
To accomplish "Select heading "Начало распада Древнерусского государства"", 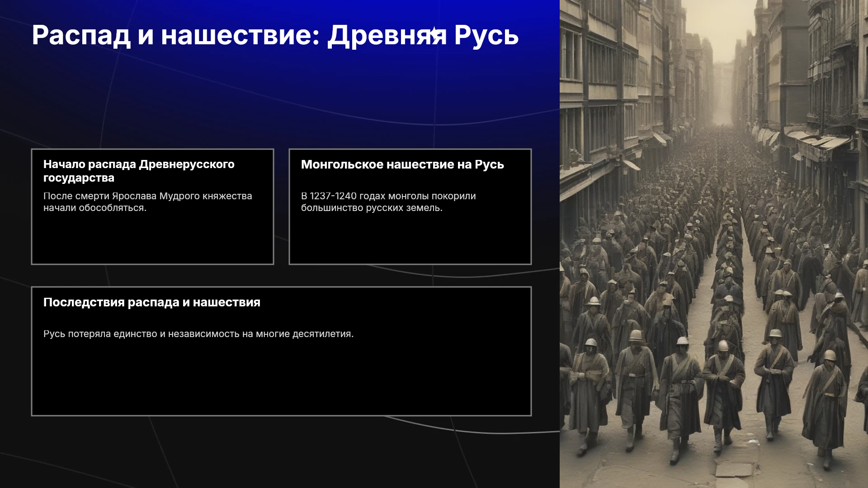I will tap(139, 171).
